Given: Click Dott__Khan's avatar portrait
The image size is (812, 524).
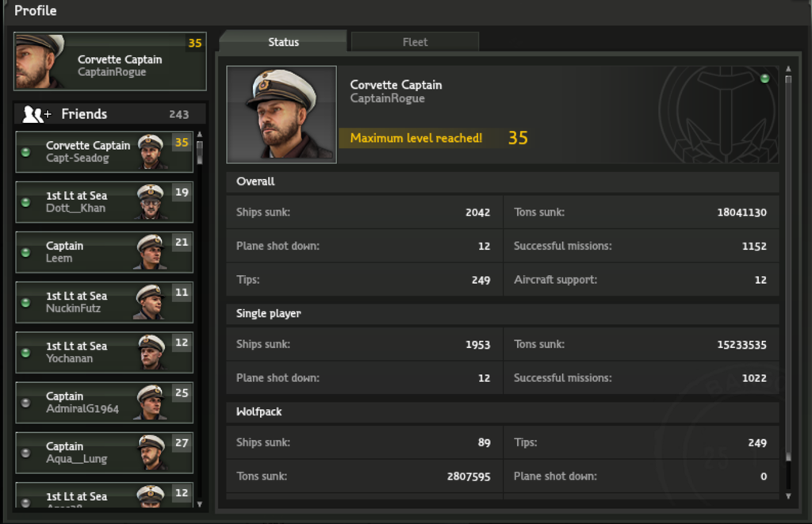Looking at the screenshot, I should click(150, 202).
